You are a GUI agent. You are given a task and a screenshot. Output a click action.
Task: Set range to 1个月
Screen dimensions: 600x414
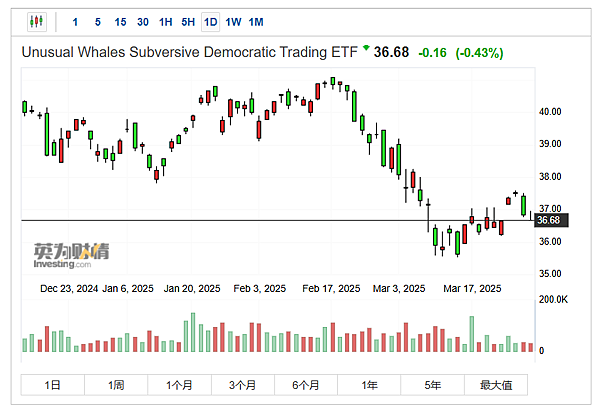(x=179, y=385)
